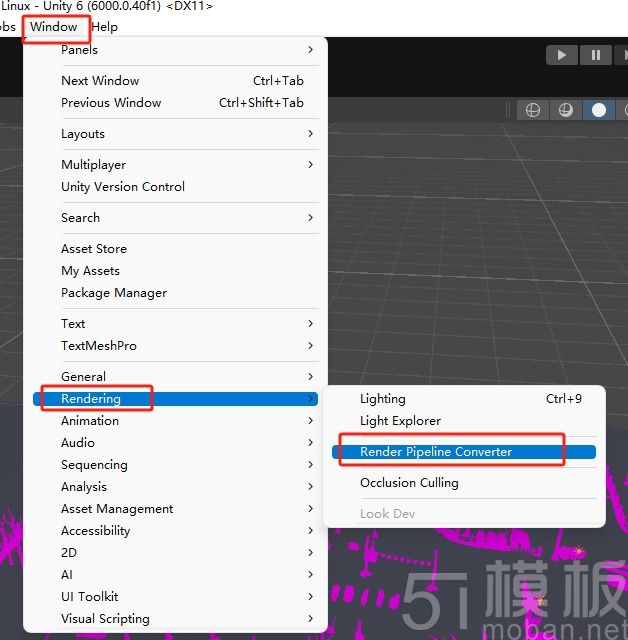Expand the General submenu

[175, 377]
